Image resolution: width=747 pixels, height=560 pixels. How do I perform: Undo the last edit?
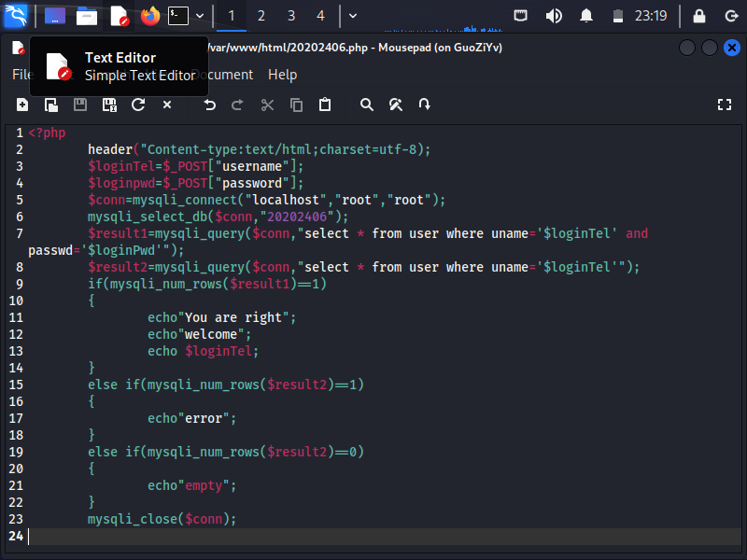click(x=209, y=105)
